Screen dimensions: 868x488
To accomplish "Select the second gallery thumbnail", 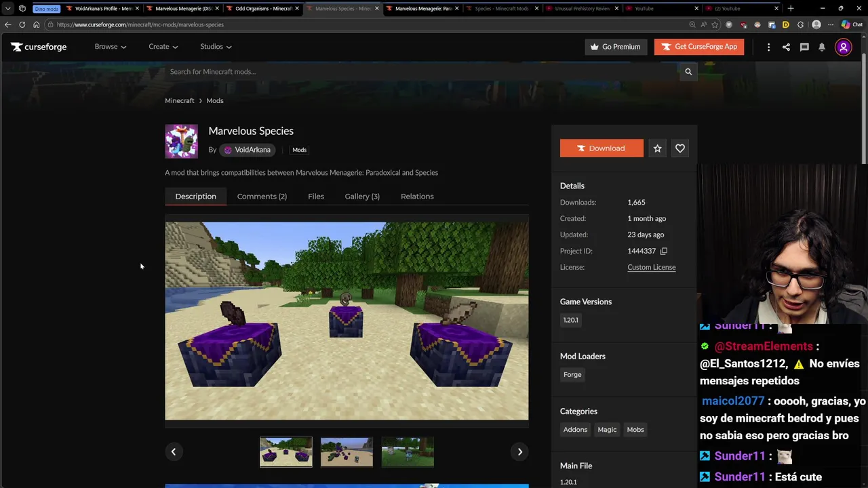I will 347,452.
